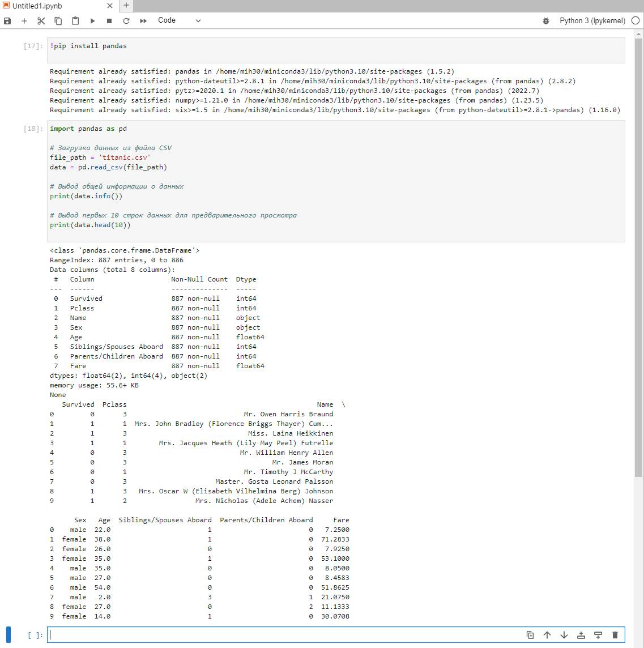Open the cell type dropdown showing Code
Viewport: 644px width, 648px height.
179,20
